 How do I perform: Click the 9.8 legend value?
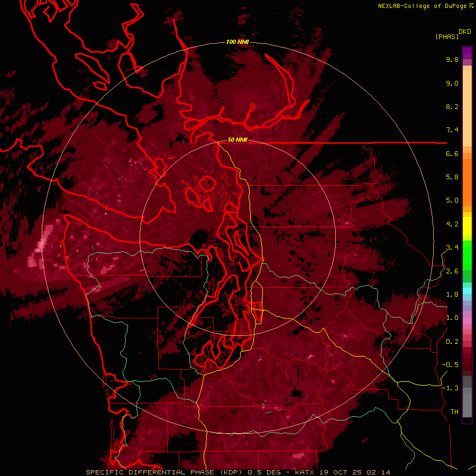coord(452,60)
